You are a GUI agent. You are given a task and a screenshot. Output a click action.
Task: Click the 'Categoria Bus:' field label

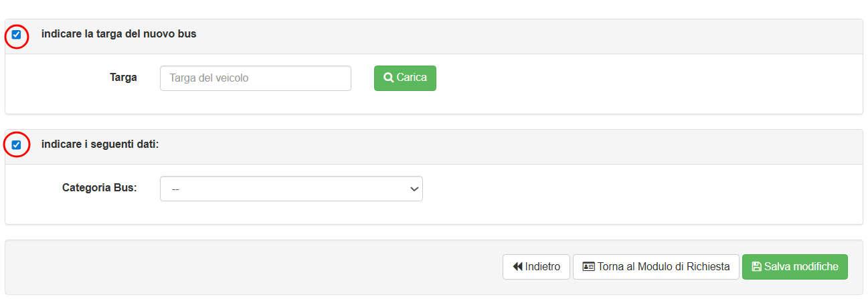pos(100,188)
